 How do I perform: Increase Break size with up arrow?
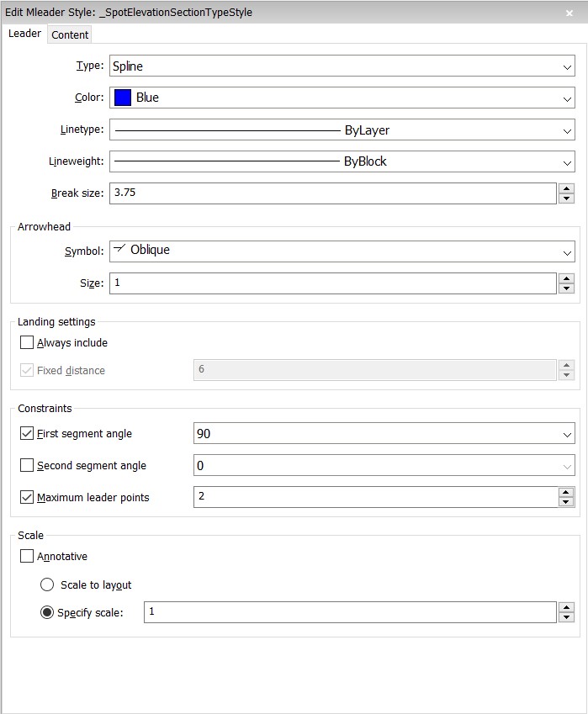[x=566, y=188]
